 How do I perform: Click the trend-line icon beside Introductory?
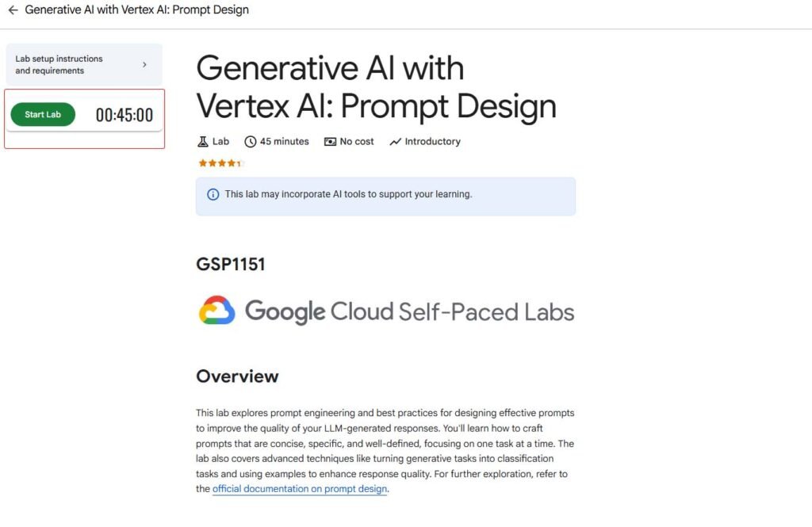tap(395, 141)
